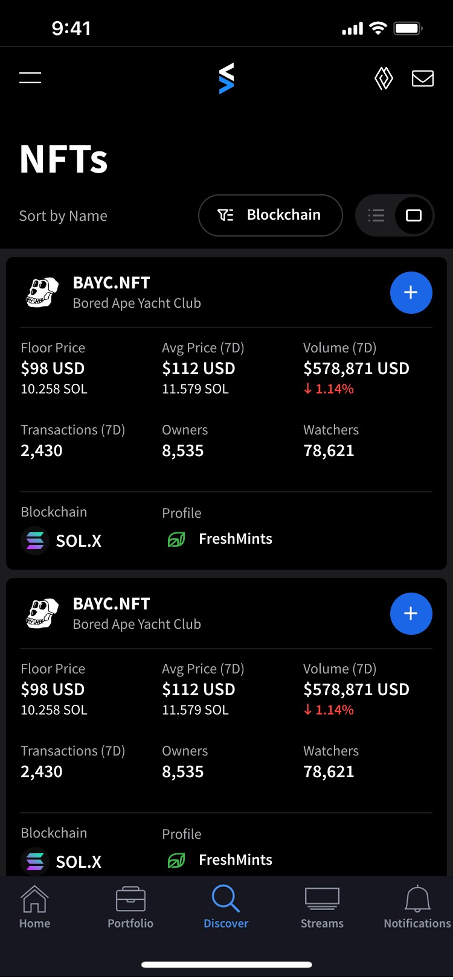Switch to list view toggle
This screenshot has width=453, height=980.
(376, 215)
